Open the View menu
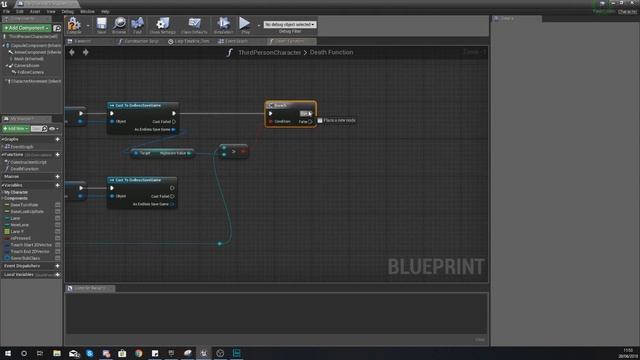Image resolution: width=640 pixels, height=360 pixels. tap(51, 11)
